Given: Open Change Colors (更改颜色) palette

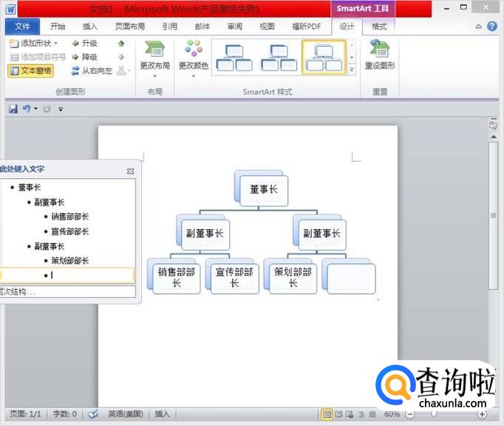Looking at the screenshot, I should (x=194, y=58).
